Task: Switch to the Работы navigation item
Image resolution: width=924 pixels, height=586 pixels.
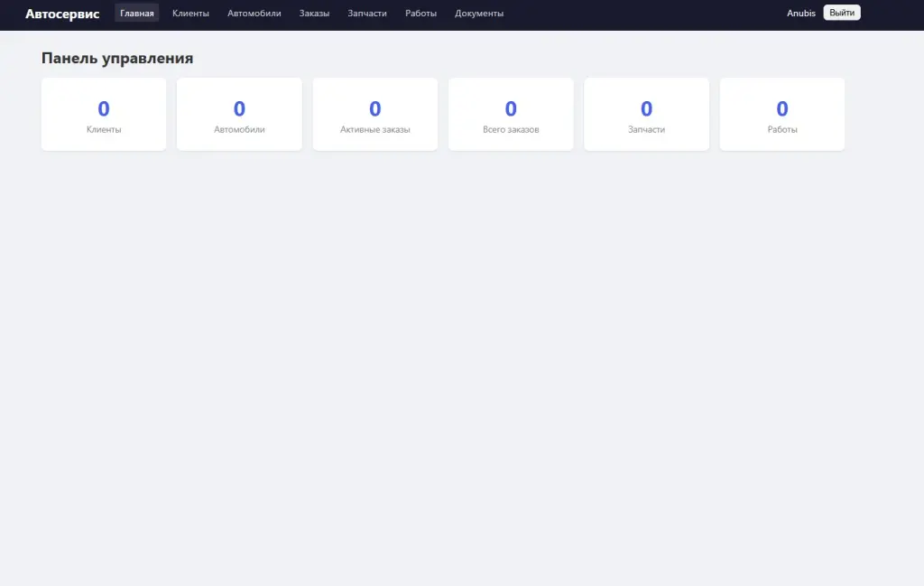Action: 420,13
